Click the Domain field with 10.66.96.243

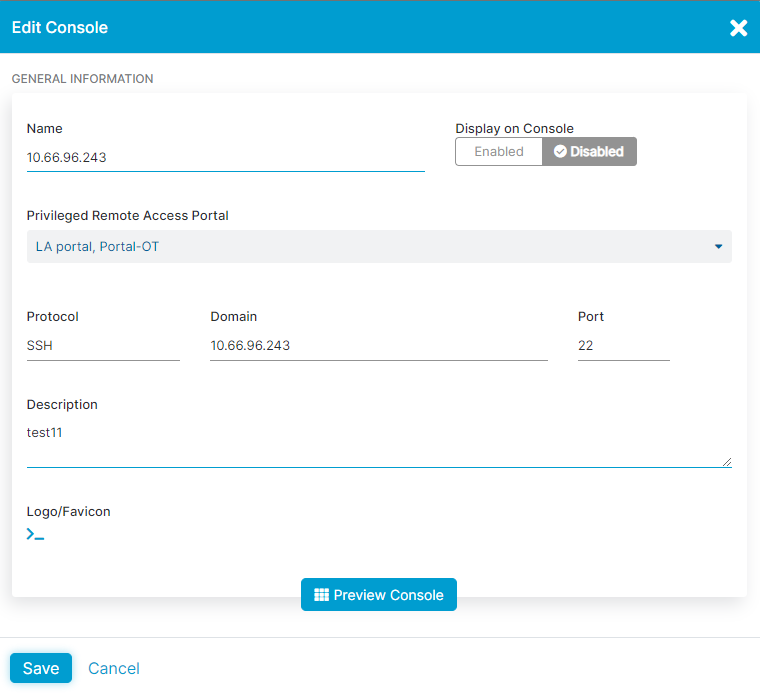pyautogui.click(x=379, y=346)
